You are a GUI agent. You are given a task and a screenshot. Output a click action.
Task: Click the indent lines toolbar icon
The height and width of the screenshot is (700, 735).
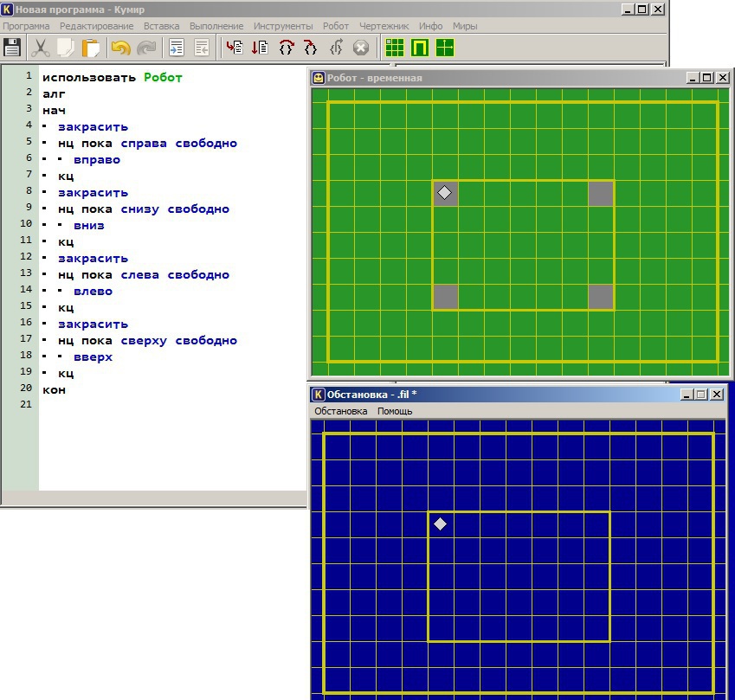coord(177,48)
